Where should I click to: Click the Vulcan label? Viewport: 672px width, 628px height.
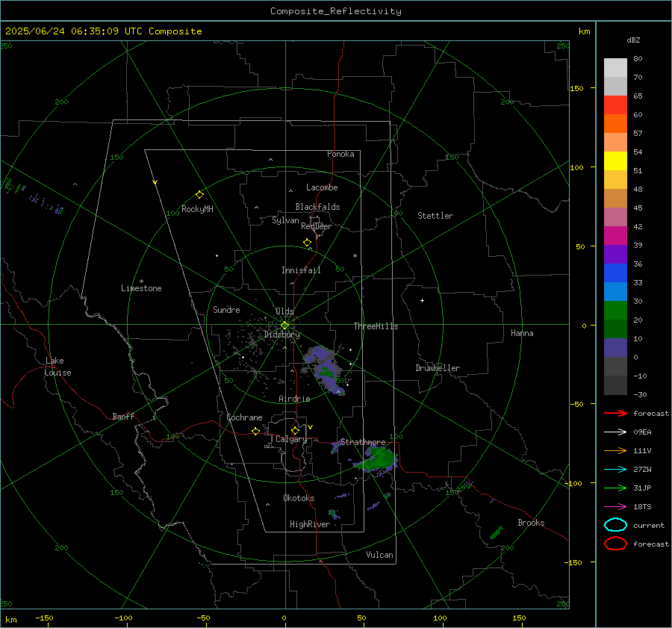point(380,555)
